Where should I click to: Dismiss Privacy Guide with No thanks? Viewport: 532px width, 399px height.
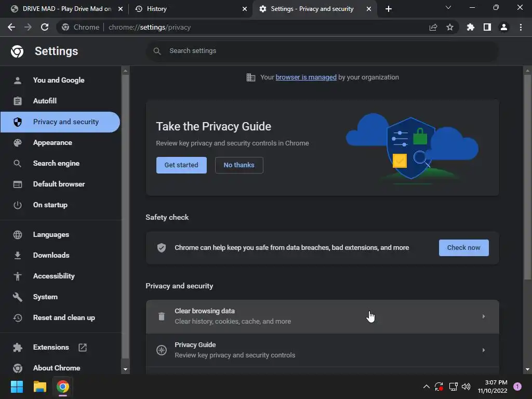[239, 165]
